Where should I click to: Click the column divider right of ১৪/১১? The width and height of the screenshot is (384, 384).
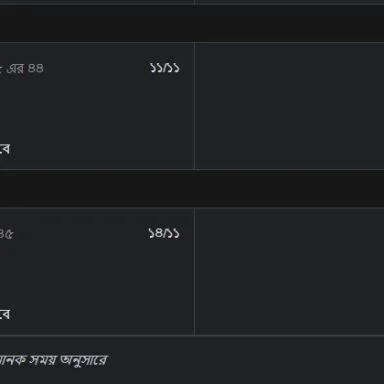point(195,272)
